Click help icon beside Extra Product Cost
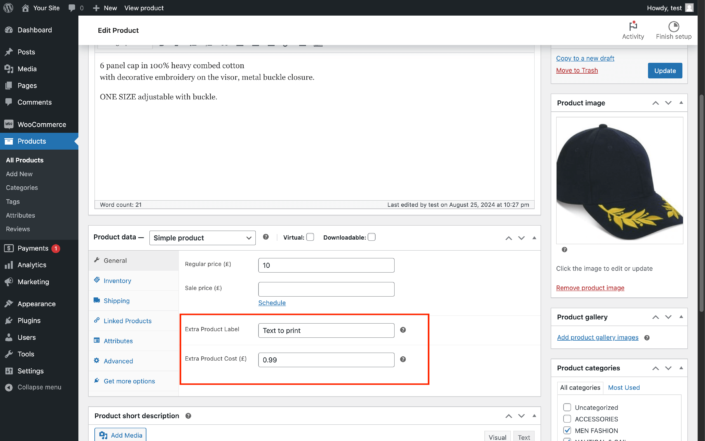The image size is (705, 441). (x=403, y=359)
